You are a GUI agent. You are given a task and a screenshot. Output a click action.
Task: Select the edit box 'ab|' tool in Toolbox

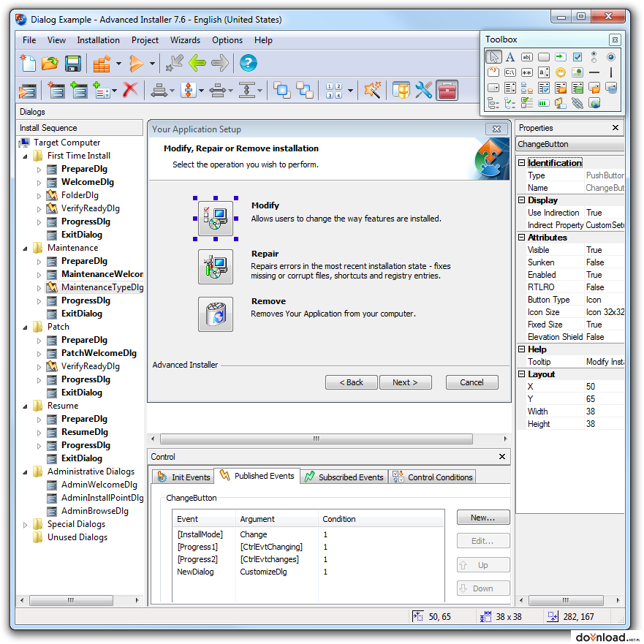527,57
